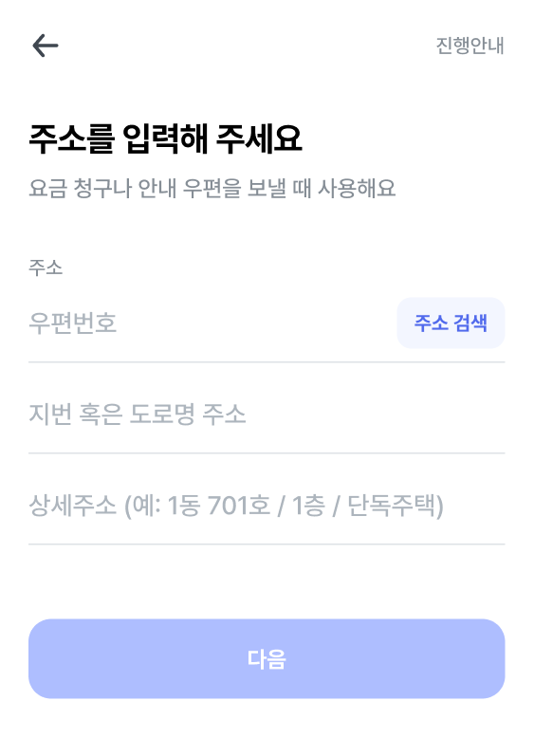This screenshot has height=756, width=534.
Task: Click the 주소를 입력해 주세요 heading
Action: [x=165, y=138]
